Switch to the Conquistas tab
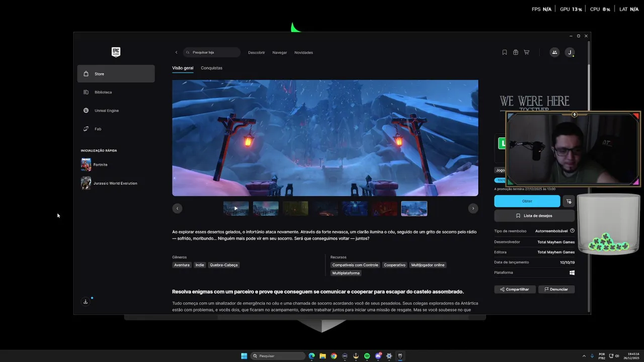The image size is (644, 362). 211,68
